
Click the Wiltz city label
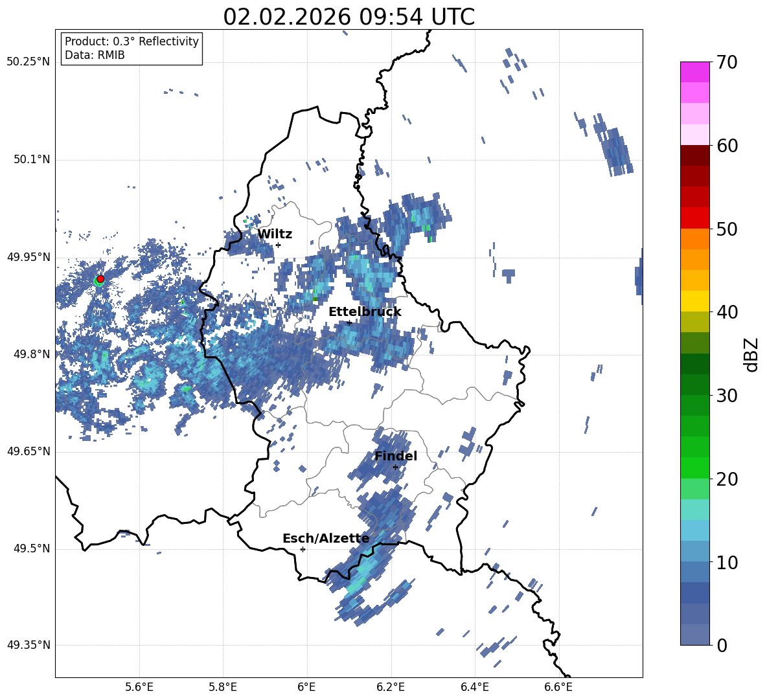[x=275, y=234]
